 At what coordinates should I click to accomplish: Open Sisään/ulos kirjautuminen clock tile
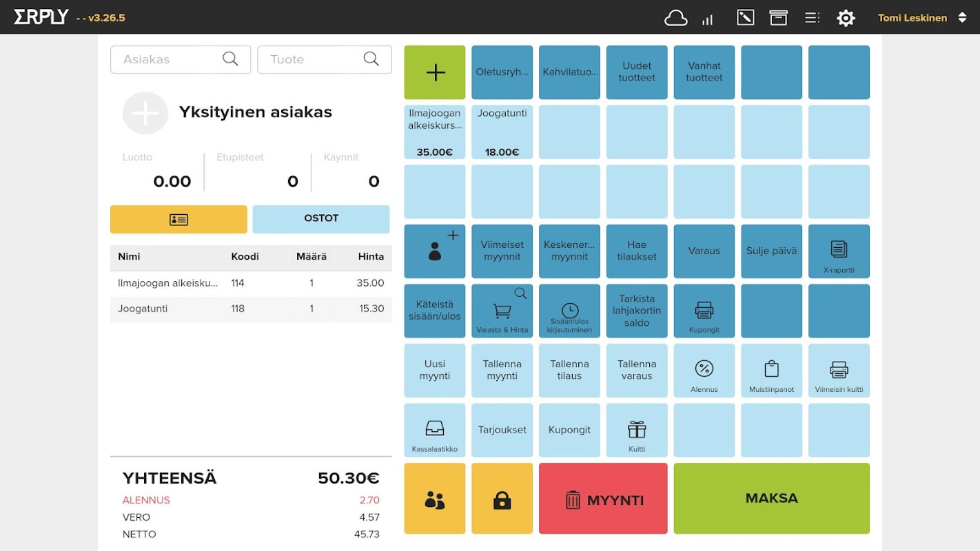click(x=570, y=311)
